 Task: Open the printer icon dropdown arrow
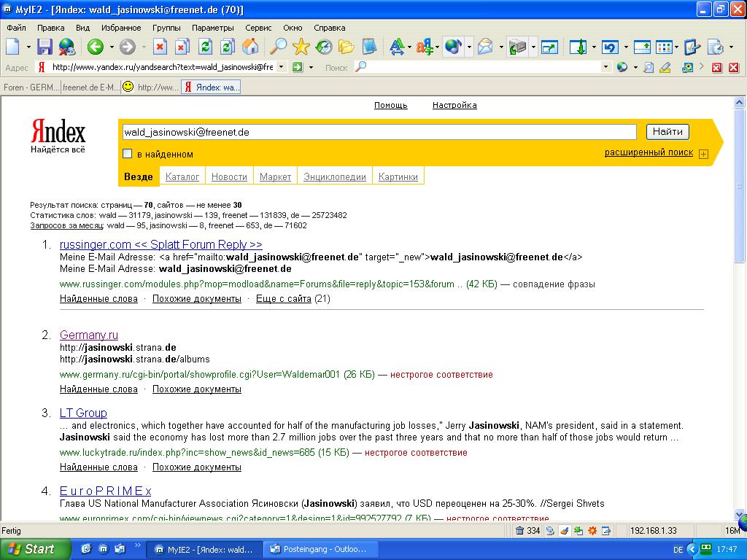[533, 47]
